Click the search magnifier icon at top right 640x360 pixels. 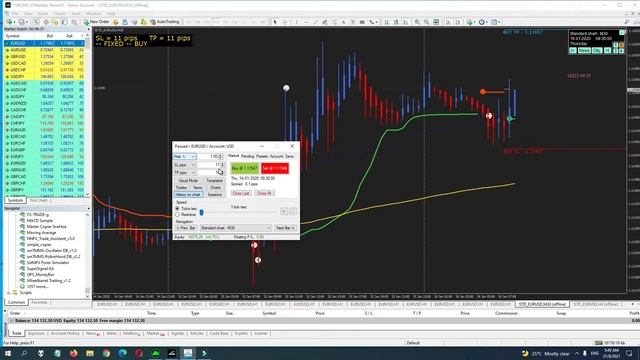point(627,22)
